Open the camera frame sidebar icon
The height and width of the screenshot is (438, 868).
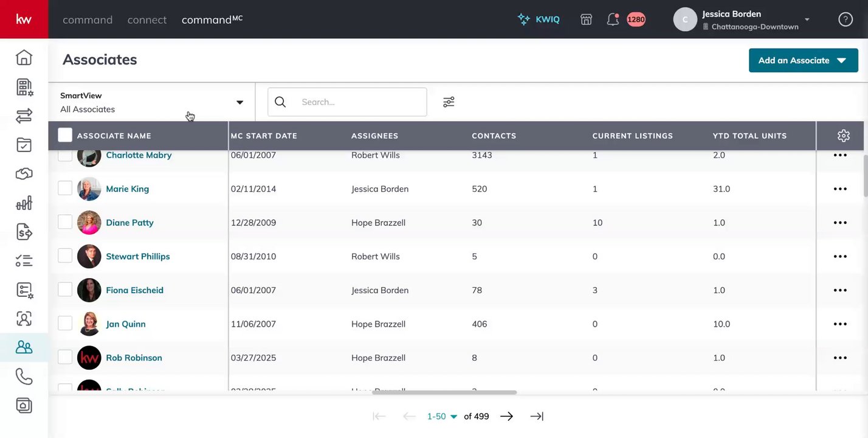point(24,405)
